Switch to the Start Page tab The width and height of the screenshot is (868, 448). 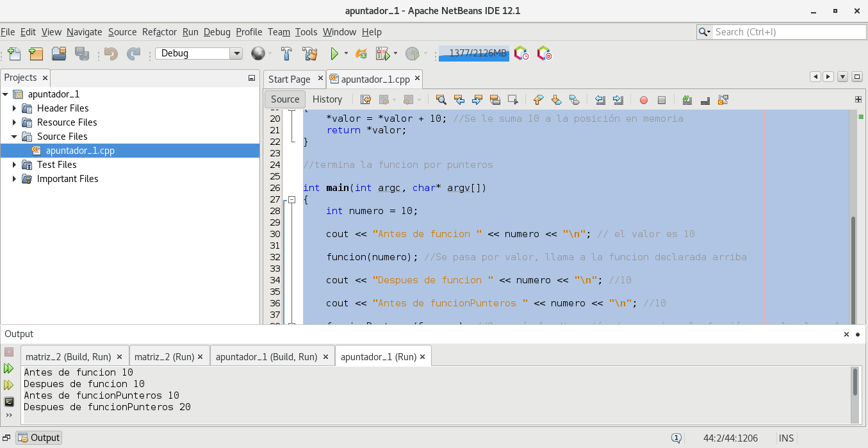pyautogui.click(x=289, y=79)
